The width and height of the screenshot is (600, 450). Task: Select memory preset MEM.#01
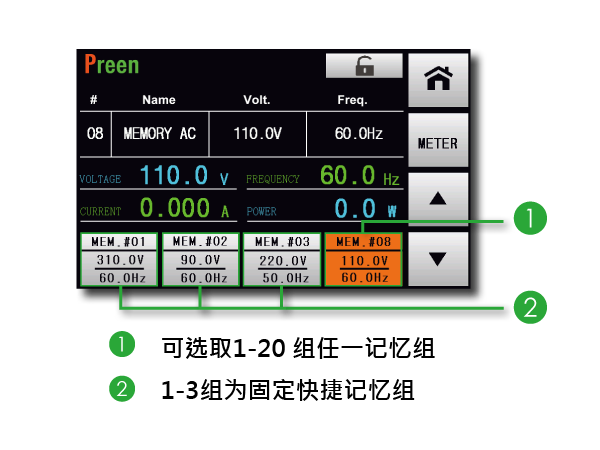point(119,259)
